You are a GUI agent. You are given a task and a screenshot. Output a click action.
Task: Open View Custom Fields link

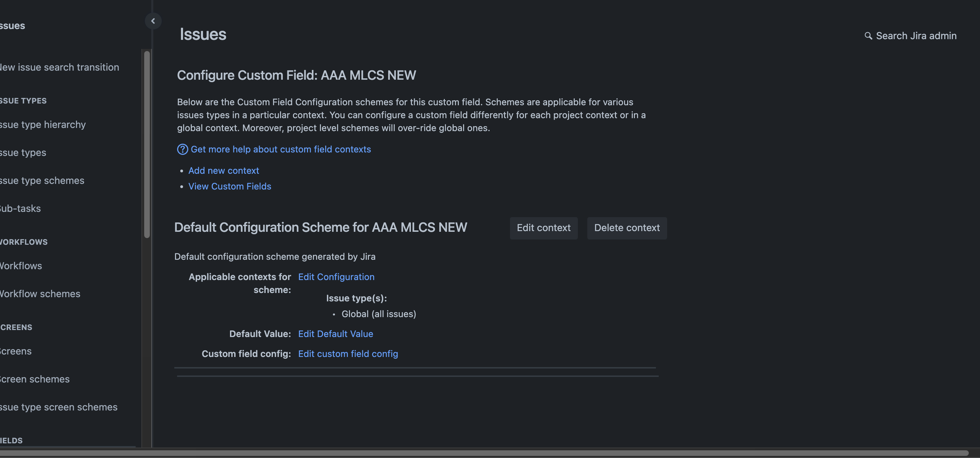click(x=229, y=186)
